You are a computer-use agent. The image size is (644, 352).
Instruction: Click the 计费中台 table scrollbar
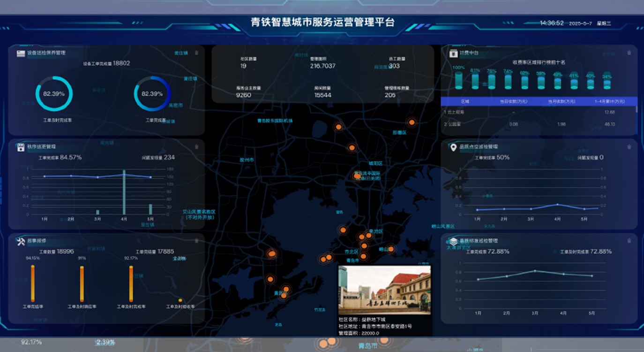click(636, 110)
